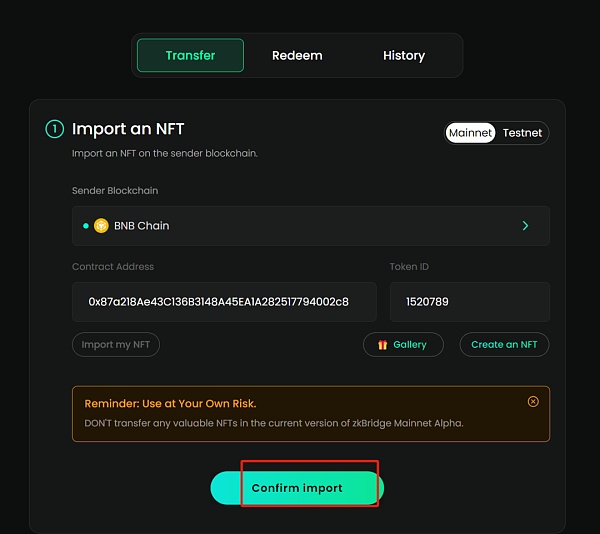The width and height of the screenshot is (600, 534).
Task: Click the Import an NFT heading
Action: [x=128, y=129]
